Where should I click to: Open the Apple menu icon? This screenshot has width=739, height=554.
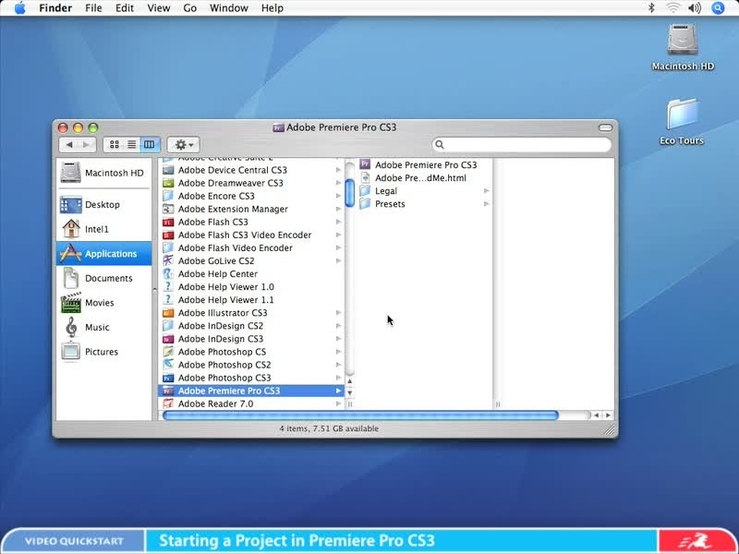[x=19, y=8]
